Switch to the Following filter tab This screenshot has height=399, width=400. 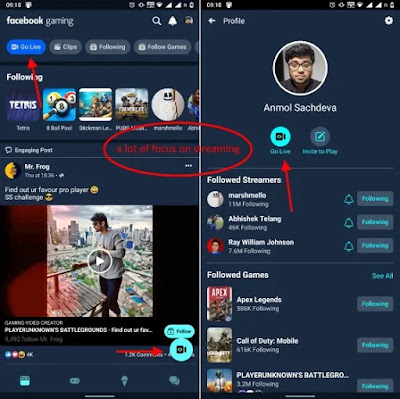coord(108,47)
